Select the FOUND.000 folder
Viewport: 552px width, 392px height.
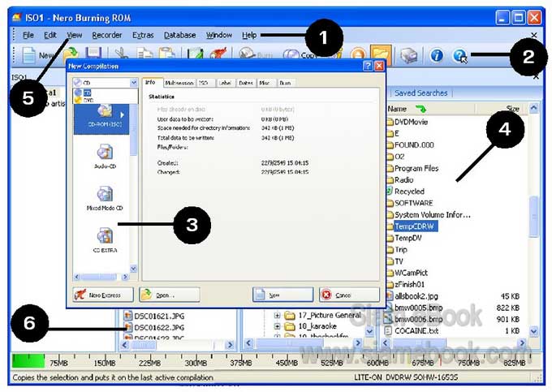411,145
